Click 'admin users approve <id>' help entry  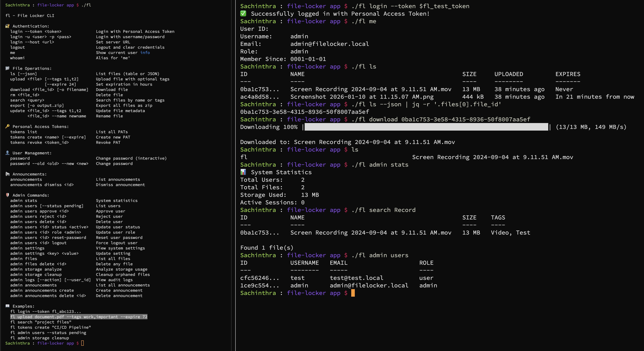[x=40, y=211]
